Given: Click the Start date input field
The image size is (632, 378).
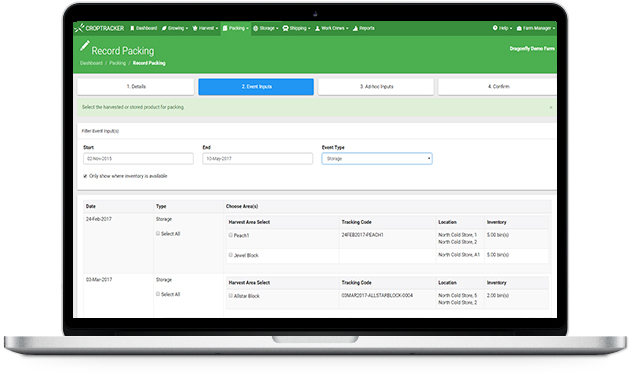Looking at the screenshot, I should point(138,159).
